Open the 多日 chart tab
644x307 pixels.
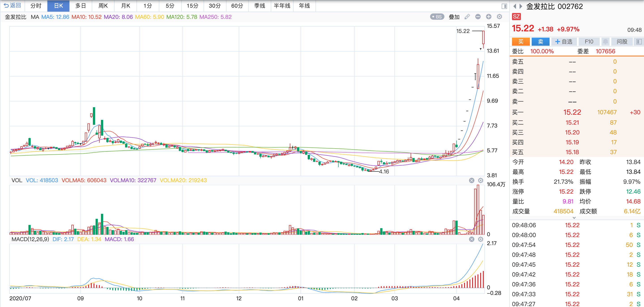(x=81, y=6)
